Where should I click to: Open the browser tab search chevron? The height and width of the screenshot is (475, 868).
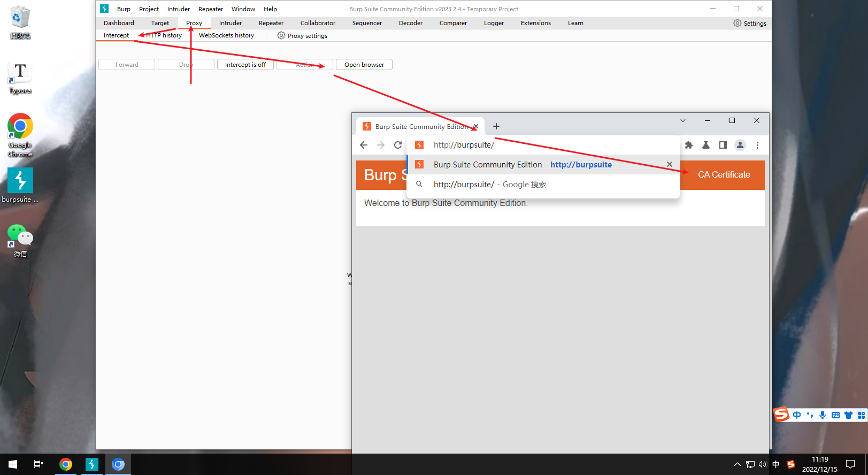click(x=683, y=120)
